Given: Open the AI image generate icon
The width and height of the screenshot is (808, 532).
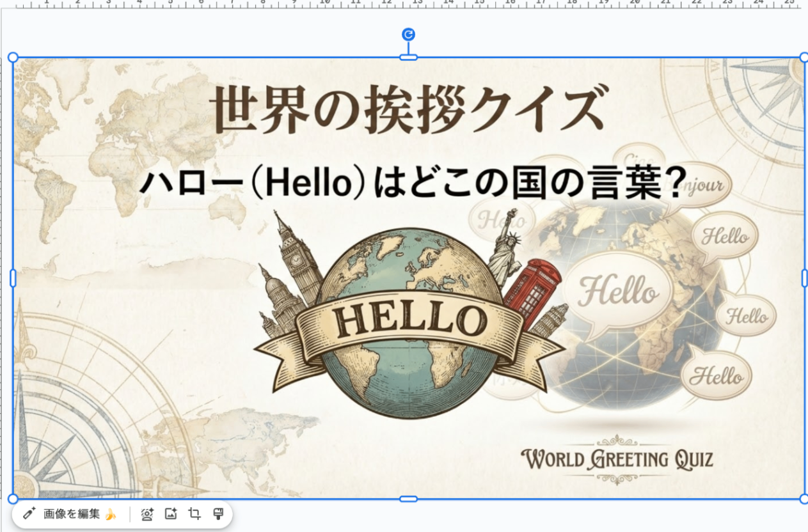Looking at the screenshot, I should [x=171, y=513].
